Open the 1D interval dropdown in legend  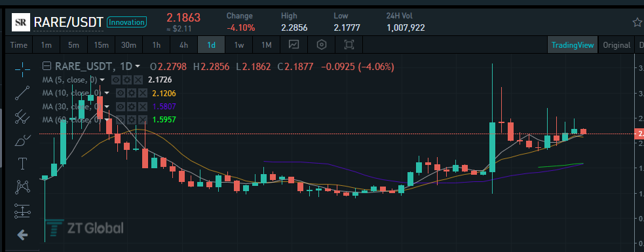click(x=138, y=67)
